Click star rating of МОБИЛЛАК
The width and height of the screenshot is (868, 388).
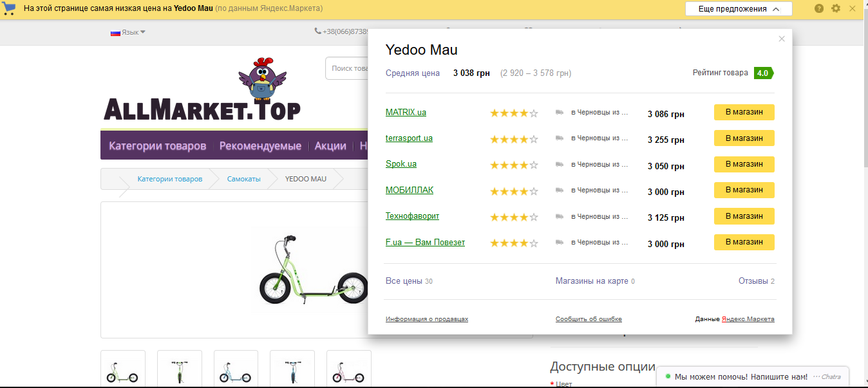pyautogui.click(x=514, y=191)
